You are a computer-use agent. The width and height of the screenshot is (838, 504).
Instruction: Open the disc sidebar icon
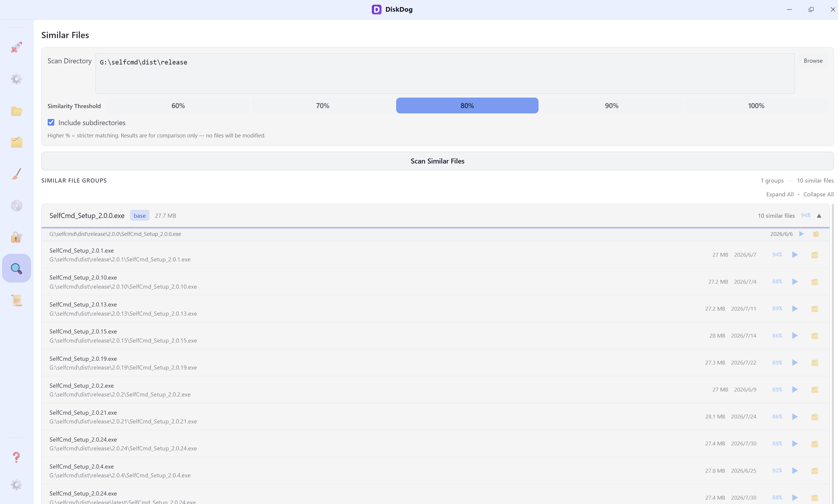[16, 205]
